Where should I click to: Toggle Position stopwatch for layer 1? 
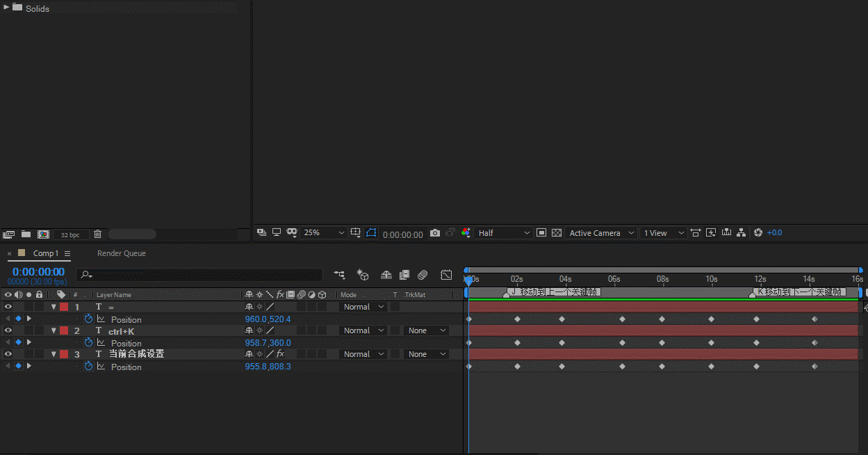88,319
